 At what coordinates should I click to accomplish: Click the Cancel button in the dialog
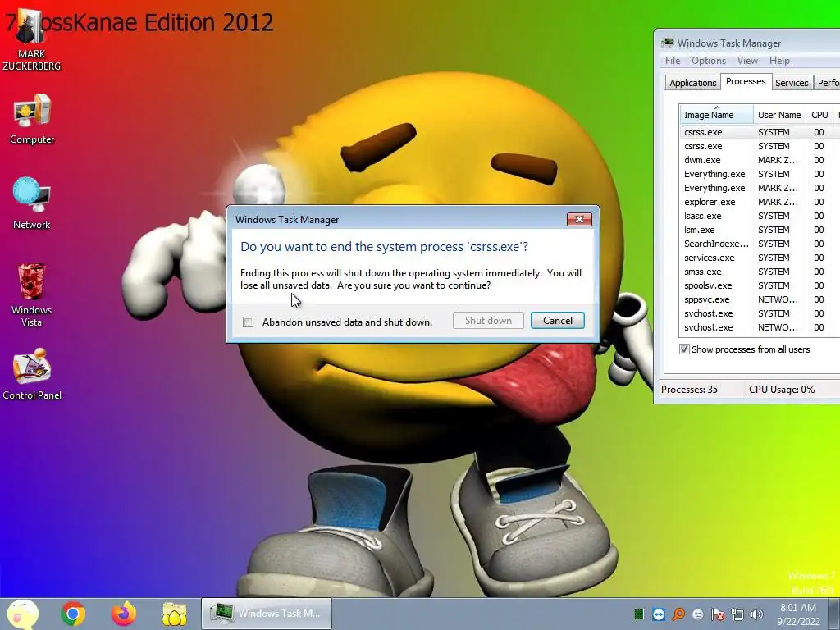pyautogui.click(x=557, y=321)
